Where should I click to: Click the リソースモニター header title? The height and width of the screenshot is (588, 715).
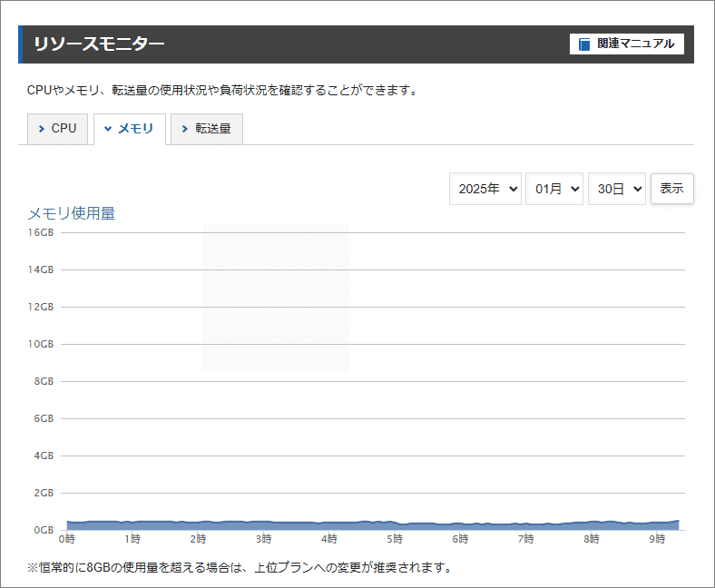pyautogui.click(x=99, y=44)
